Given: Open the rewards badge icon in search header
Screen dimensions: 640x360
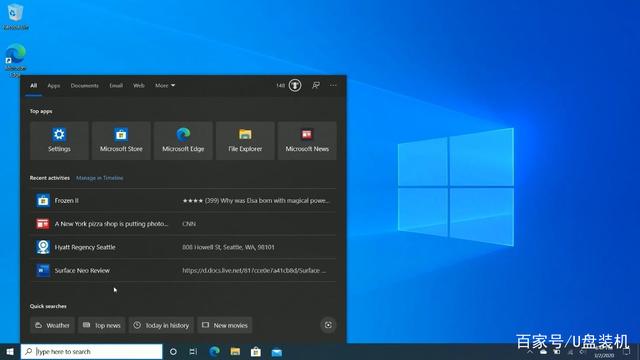Looking at the screenshot, I should (295, 85).
